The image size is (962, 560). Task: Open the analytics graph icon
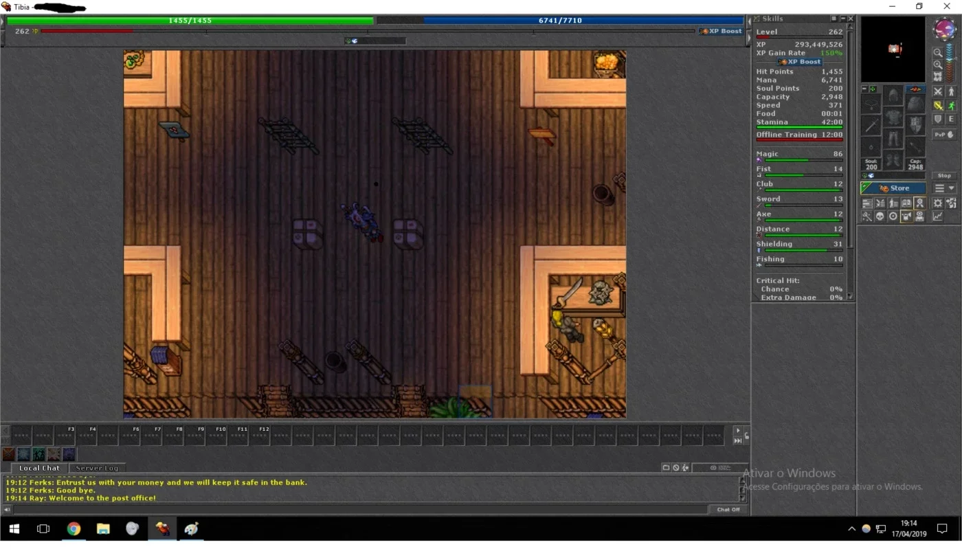(937, 216)
